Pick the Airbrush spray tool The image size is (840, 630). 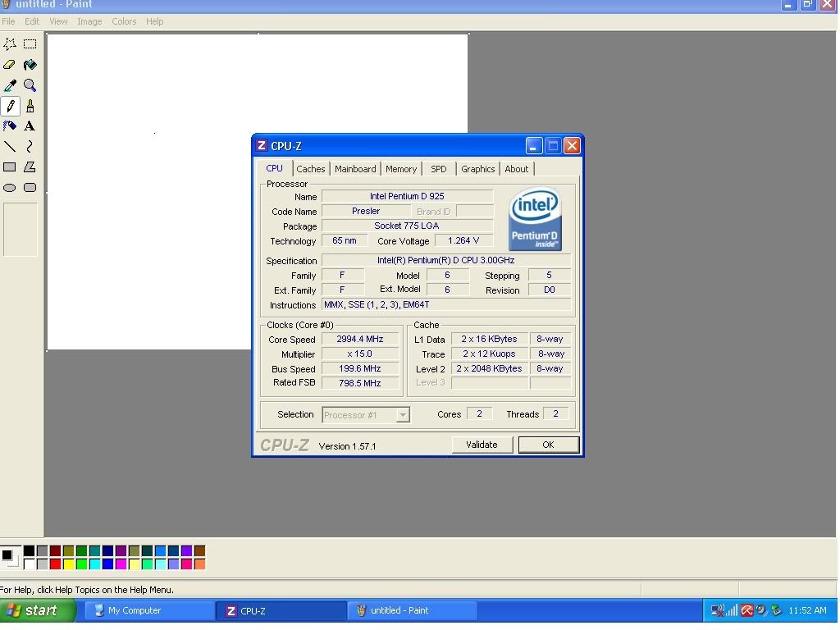point(10,126)
